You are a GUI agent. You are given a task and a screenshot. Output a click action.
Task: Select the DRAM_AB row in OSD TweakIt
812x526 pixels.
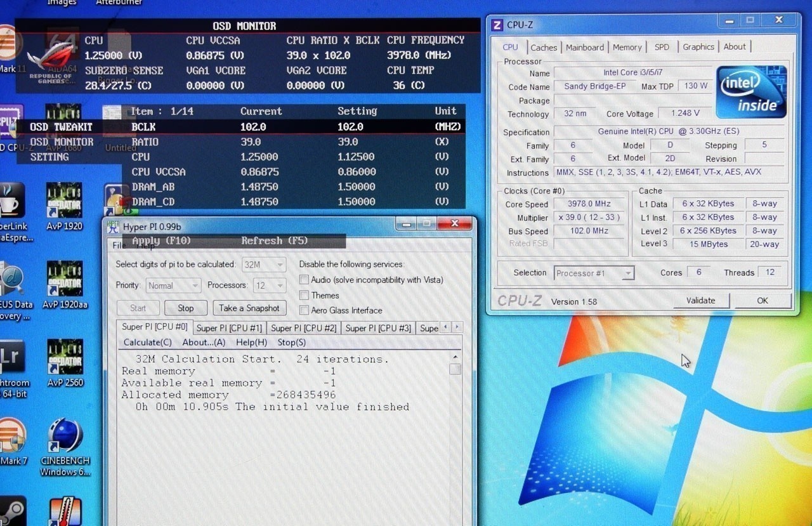click(294, 187)
